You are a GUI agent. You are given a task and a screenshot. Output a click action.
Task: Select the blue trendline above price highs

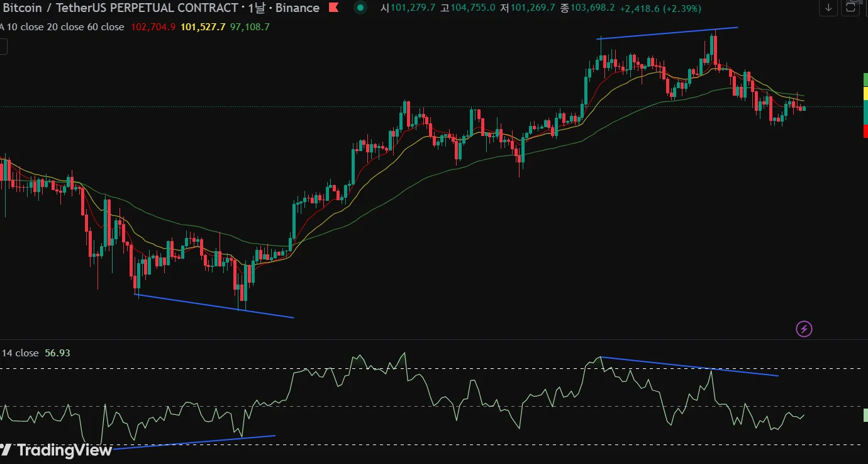pyautogui.click(x=667, y=33)
